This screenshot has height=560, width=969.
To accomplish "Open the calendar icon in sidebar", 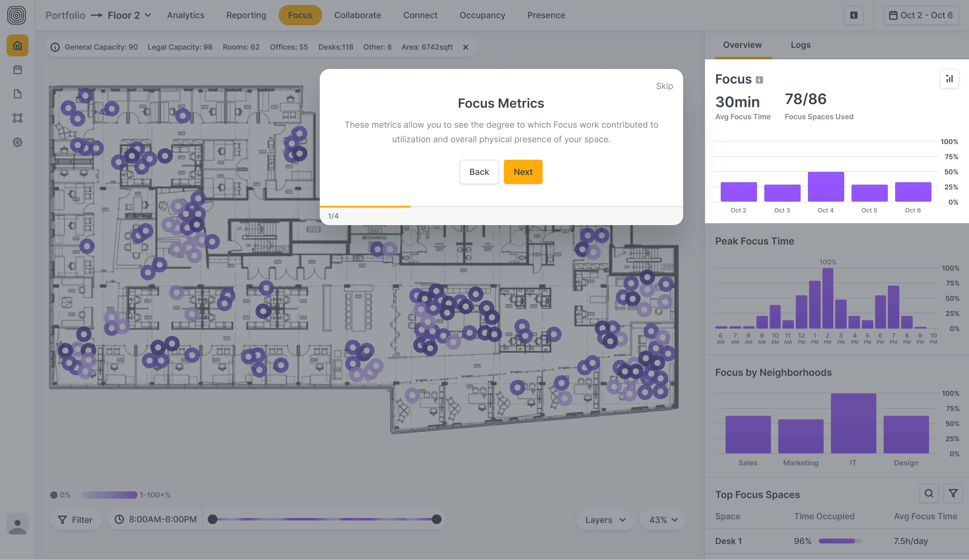I will (x=17, y=70).
